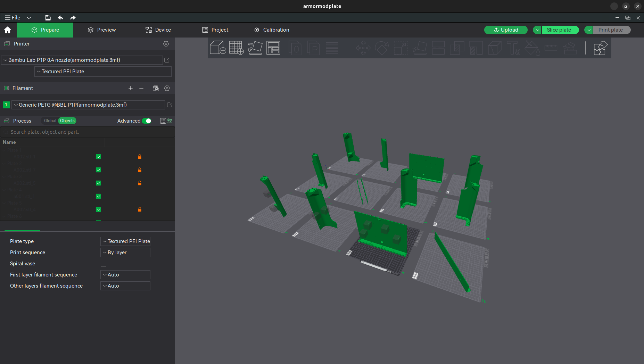
Task: Remove a filament with the minus icon
Action: point(141,88)
